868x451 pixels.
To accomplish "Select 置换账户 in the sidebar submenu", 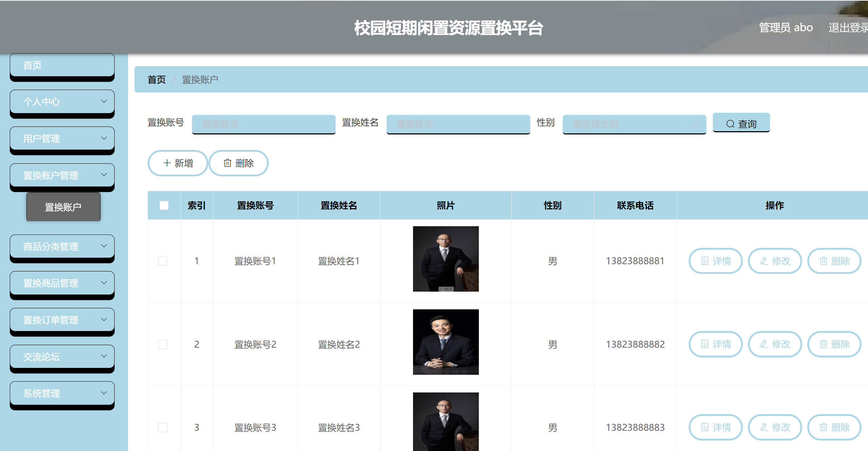I will (63, 206).
